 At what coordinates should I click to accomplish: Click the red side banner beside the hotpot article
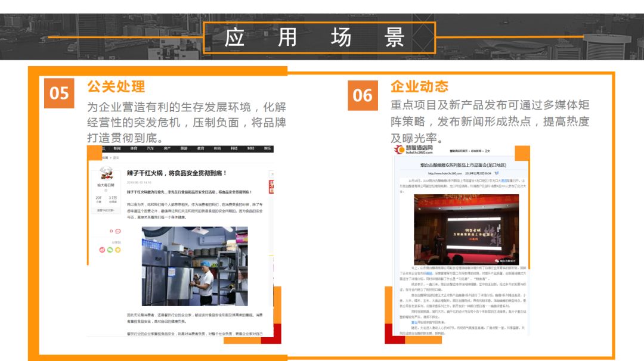(x=271, y=186)
